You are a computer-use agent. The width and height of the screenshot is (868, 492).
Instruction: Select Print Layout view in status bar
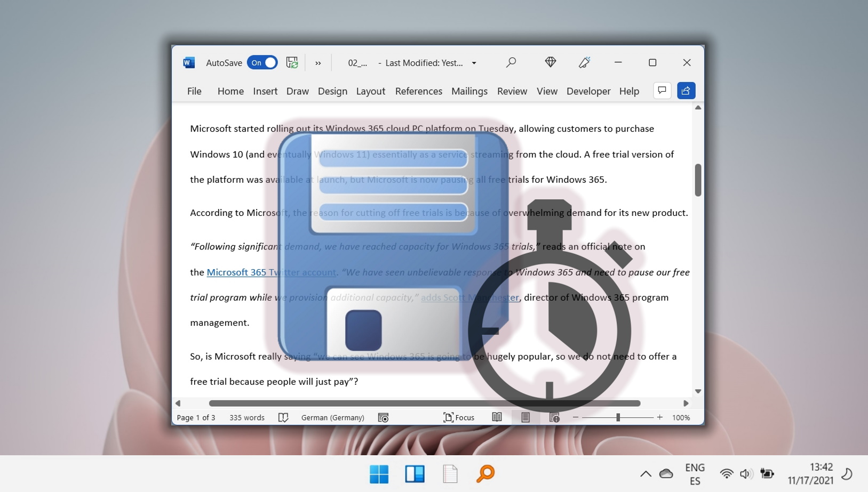(525, 417)
